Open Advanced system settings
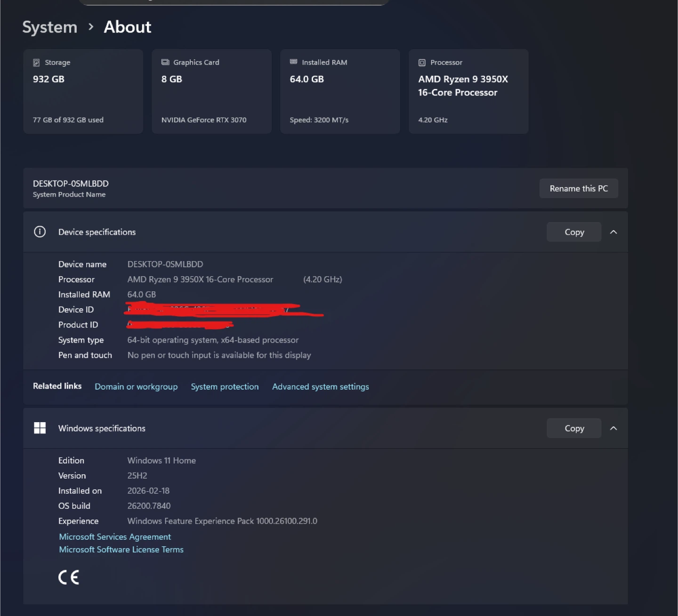The image size is (678, 616). [321, 386]
